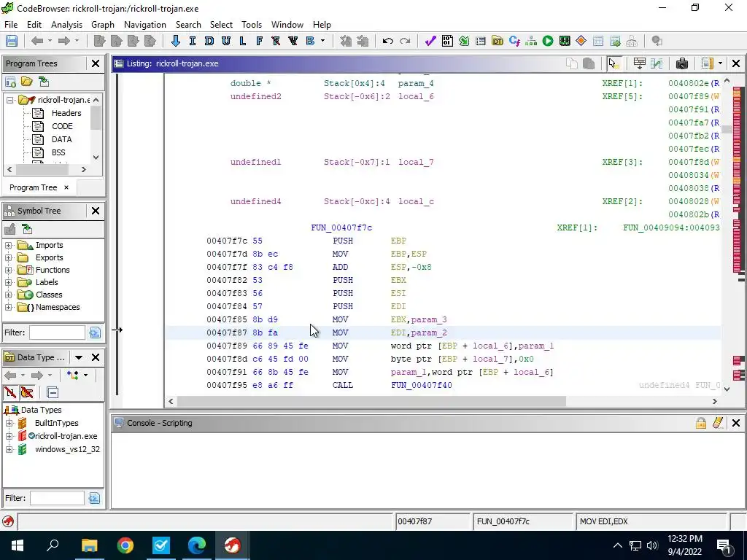Toggle mouse hover mode in Listing
This screenshot has width=747, height=560.
pyautogui.click(x=614, y=63)
